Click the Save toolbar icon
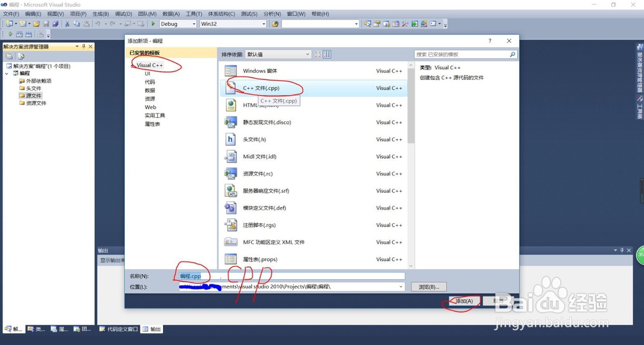 (46, 24)
